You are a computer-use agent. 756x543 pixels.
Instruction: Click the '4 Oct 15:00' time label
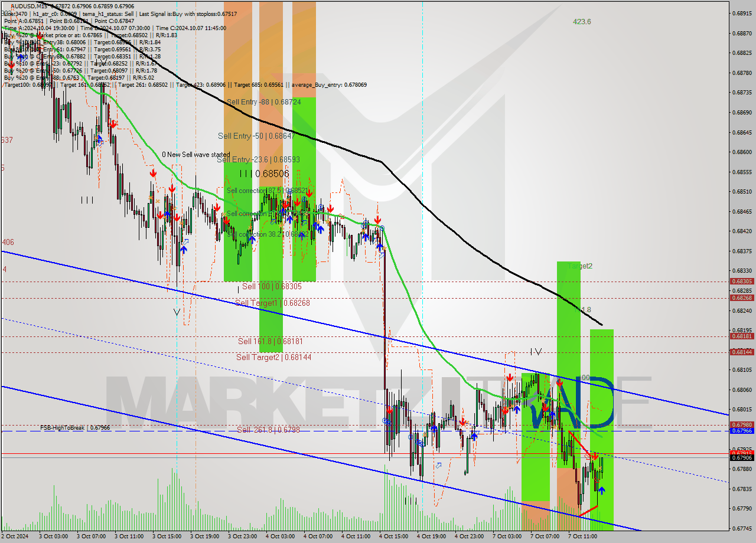(393, 537)
